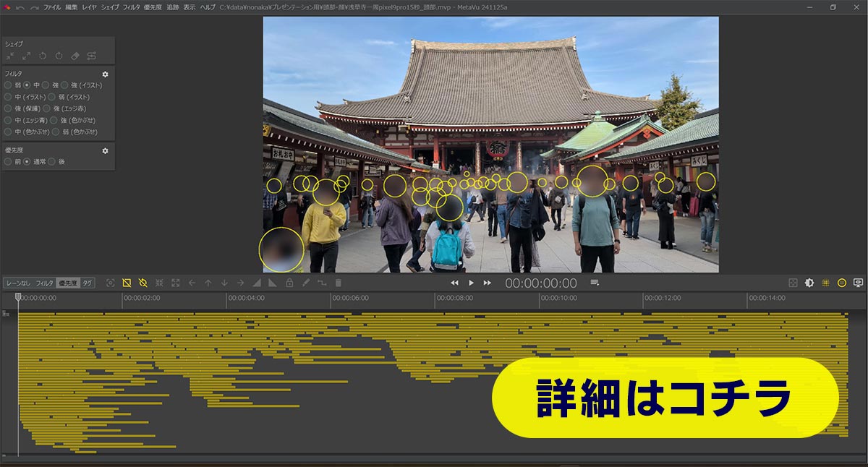Click the 00:00:08:00 mark on timeline ruler

pos(453,298)
